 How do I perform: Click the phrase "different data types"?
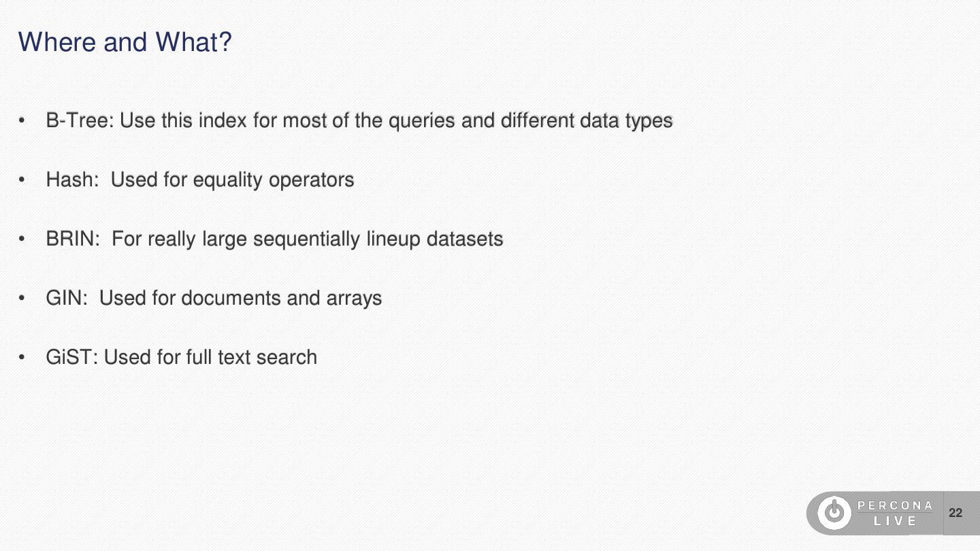pyautogui.click(x=587, y=121)
